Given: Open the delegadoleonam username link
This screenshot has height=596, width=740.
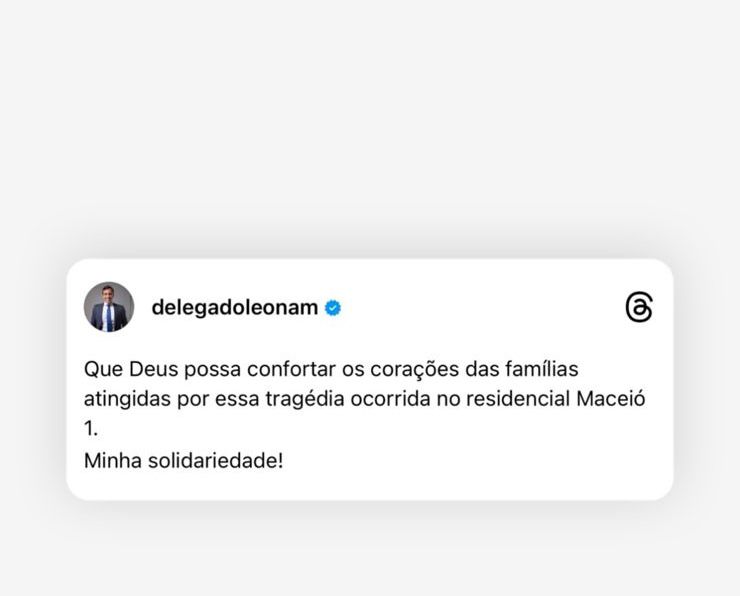Looking at the screenshot, I should click(x=235, y=308).
